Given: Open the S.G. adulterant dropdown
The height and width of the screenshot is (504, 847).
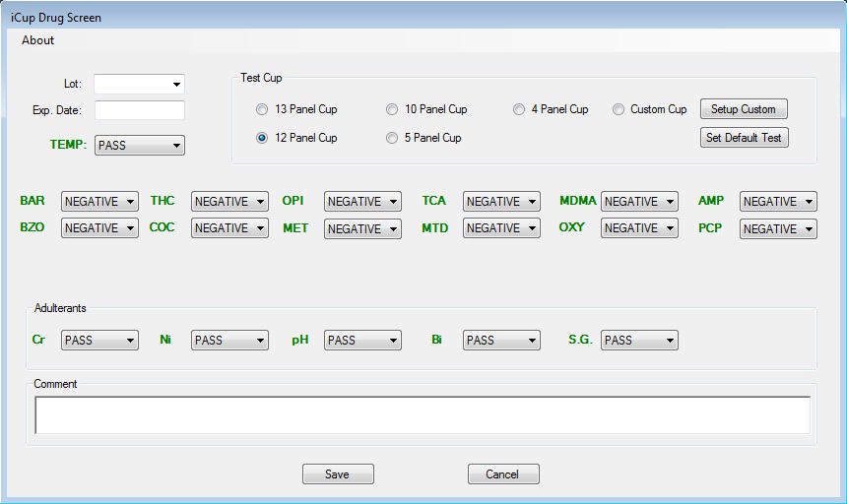Looking at the screenshot, I should [x=639, y=340].
